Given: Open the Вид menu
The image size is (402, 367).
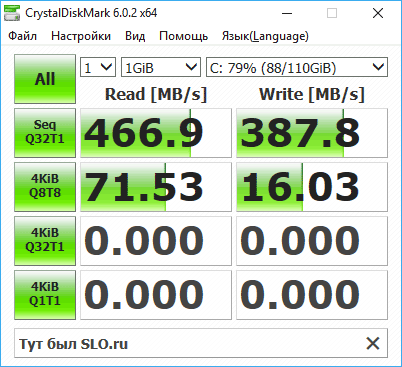Looking at the screenshot, I should pos(135,36).
